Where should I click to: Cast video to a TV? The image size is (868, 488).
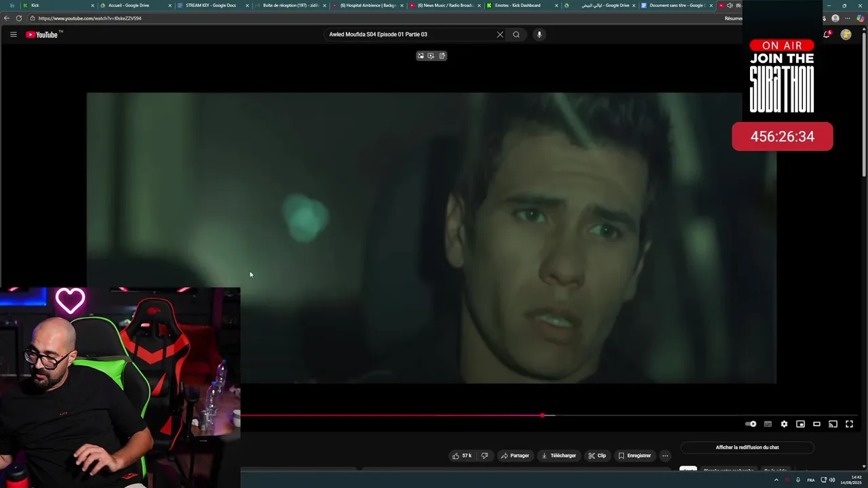833,424
